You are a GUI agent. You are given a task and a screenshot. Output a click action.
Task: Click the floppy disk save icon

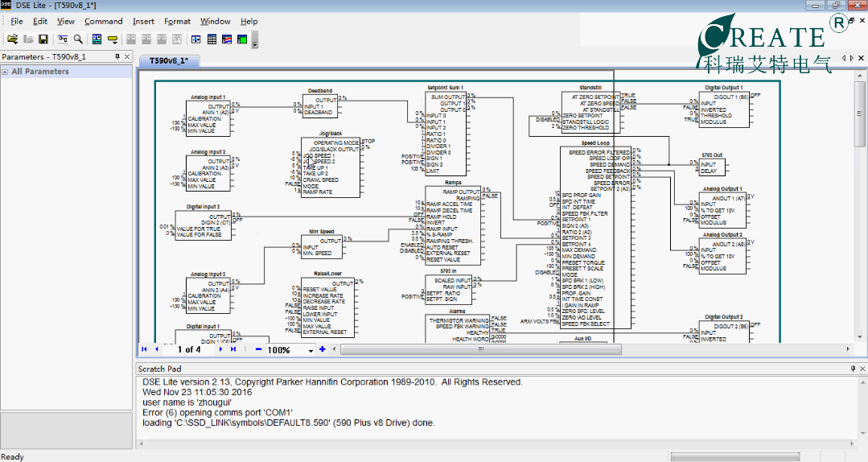(x=43, y=39)
